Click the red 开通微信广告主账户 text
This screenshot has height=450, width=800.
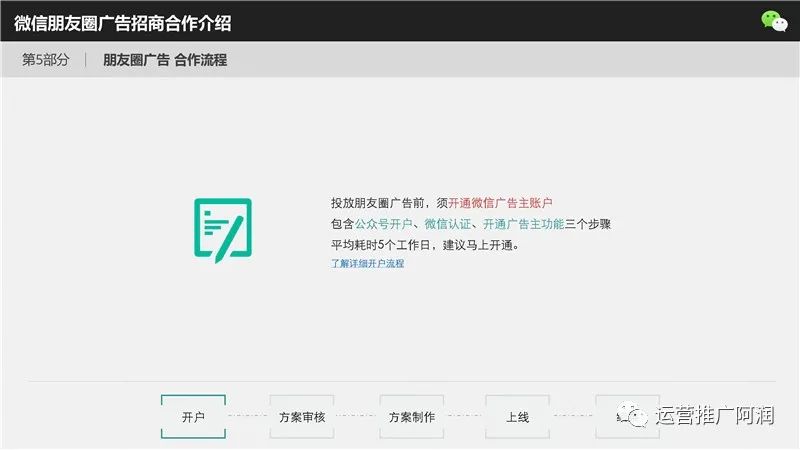click(500, 203)
